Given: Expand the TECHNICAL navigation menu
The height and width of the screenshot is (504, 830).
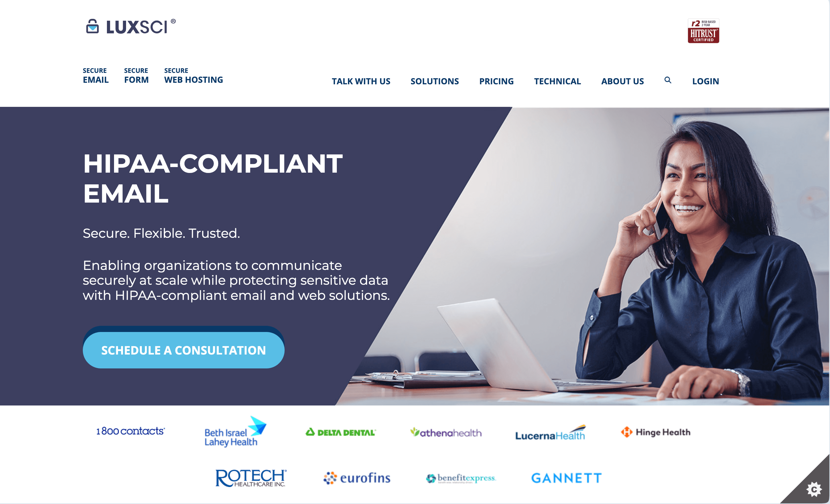Looking at the screenshot, I should tap(557, 81).
